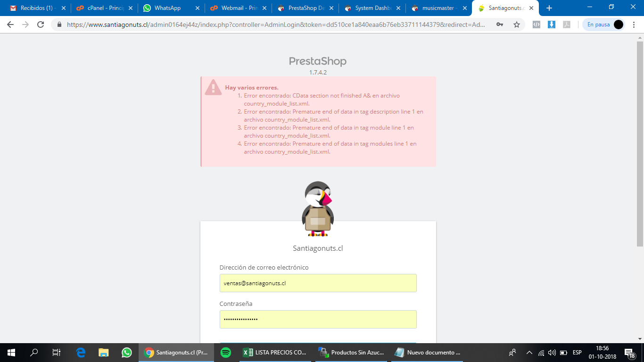644x362 pixels.
Task: Open People icon in system tray
Action: 512,353
